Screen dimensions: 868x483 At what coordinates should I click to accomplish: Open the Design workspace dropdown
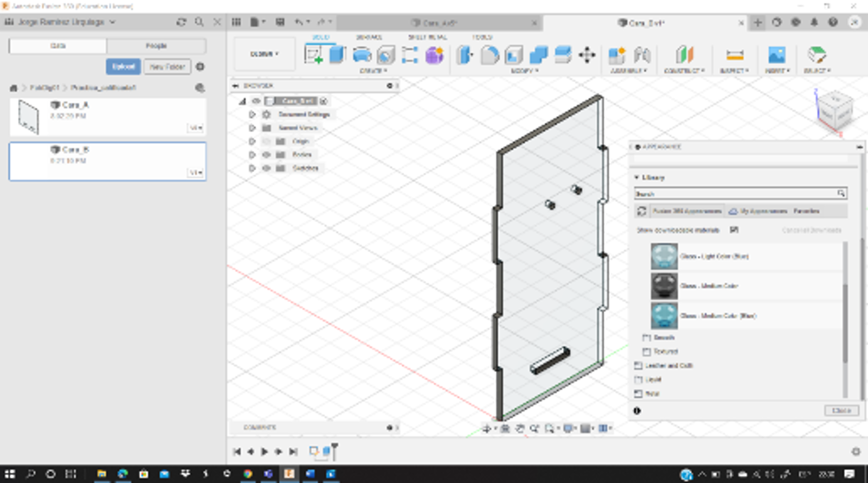point(265,54)
